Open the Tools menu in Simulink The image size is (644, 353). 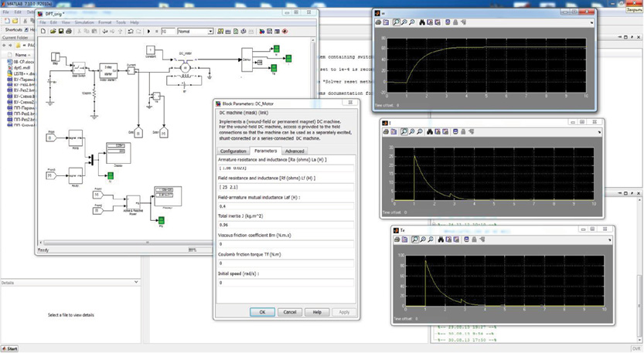pyautogui.click(x=121, y=22)
